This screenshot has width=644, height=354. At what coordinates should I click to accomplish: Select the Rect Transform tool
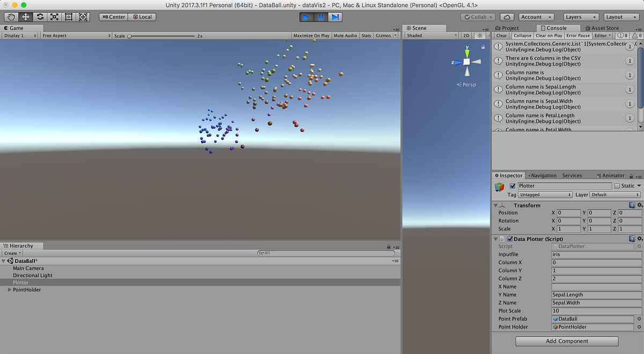pos(69,17)
